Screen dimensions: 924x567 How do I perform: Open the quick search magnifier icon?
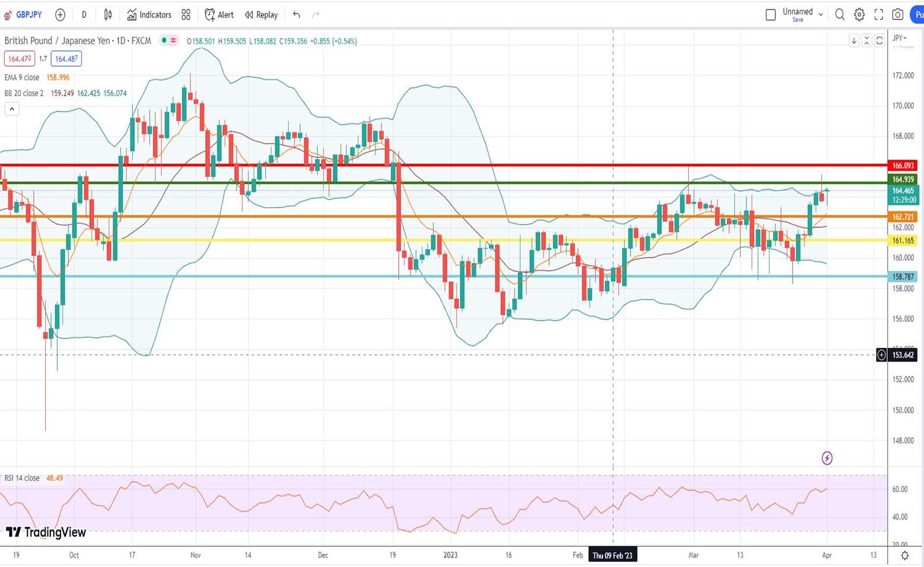[840, 15]
